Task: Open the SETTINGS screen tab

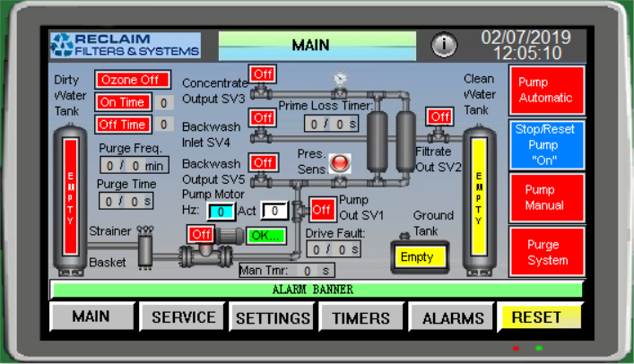Action: point(273,317)
